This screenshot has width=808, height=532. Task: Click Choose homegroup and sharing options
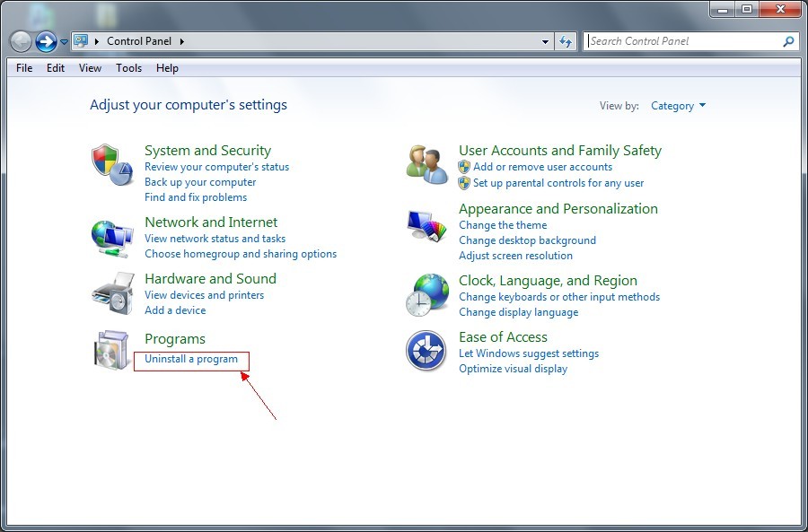click(x=241, y=254)
